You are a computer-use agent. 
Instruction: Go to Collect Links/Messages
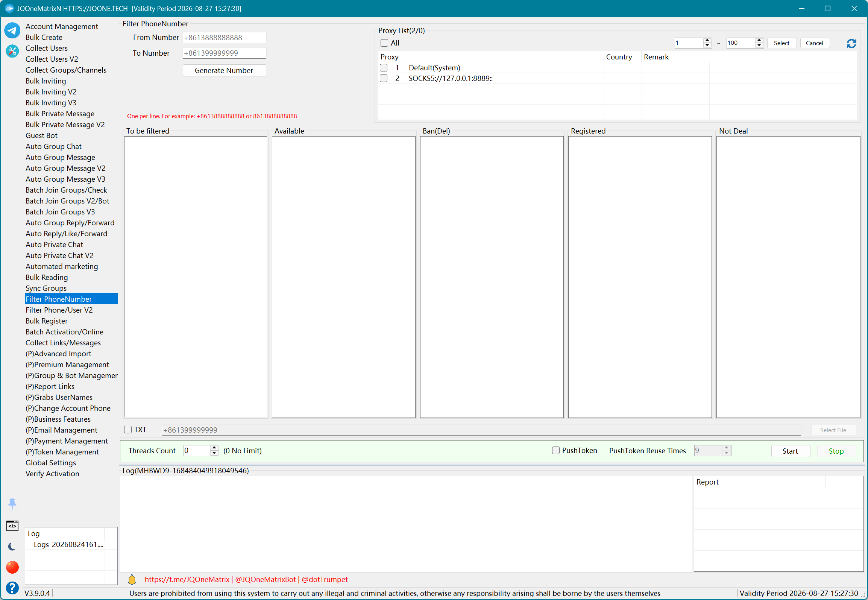(63, 343)
